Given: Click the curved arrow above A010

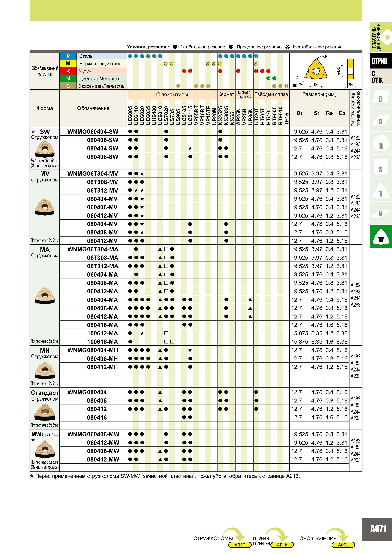Looking at the screenshot, I should point(235,534).
